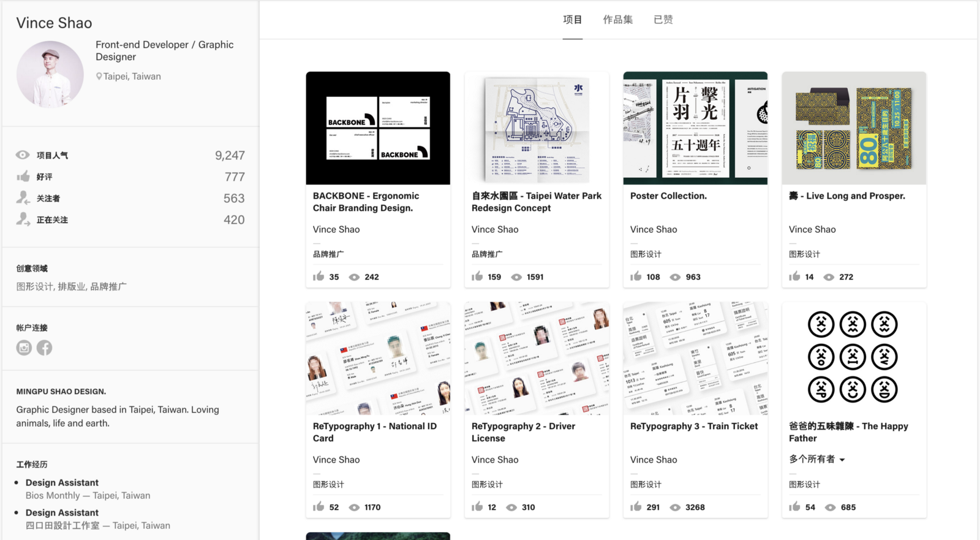This screenshot has height=540, width=980.
Task: Click the National ID Card thumbnail image
Action: coord(378,359)
